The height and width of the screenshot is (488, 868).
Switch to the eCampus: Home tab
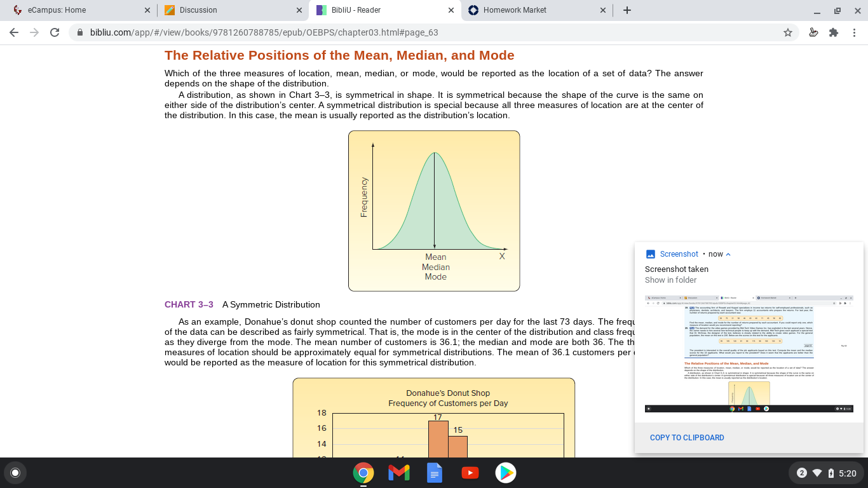78,10
